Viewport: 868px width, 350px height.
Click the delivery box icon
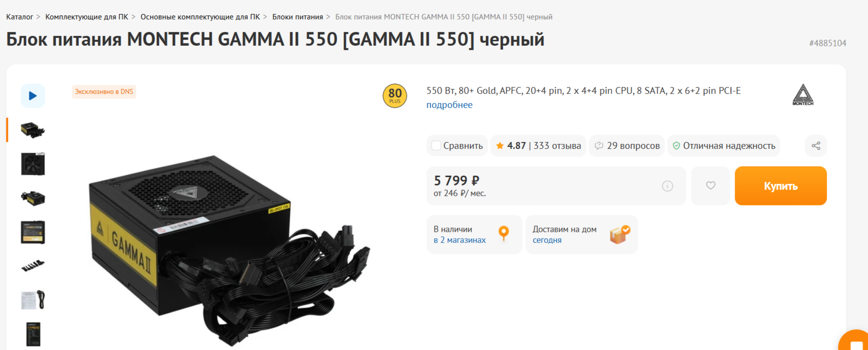(620, 234)
